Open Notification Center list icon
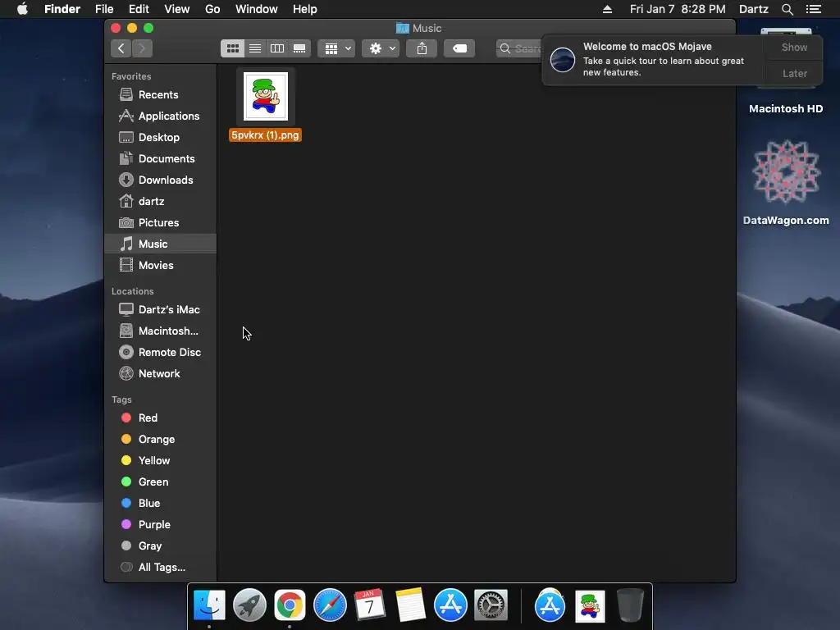The image size is (840, 630). click(814, 9)
